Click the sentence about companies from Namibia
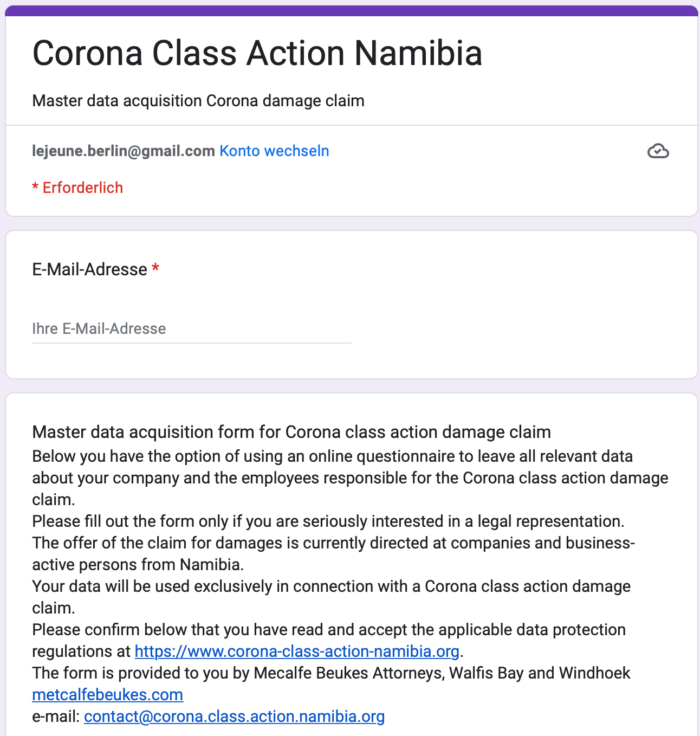The width and height of the screenshot is (700, 736). point(334,553)
